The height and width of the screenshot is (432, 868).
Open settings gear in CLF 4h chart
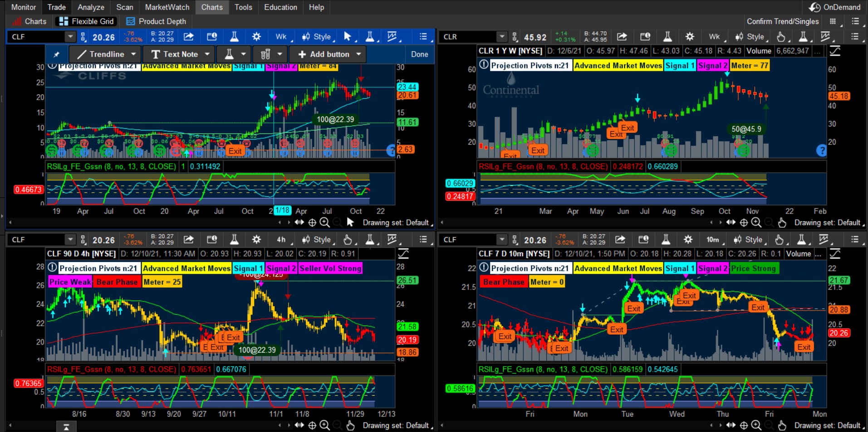coord(256,240)
